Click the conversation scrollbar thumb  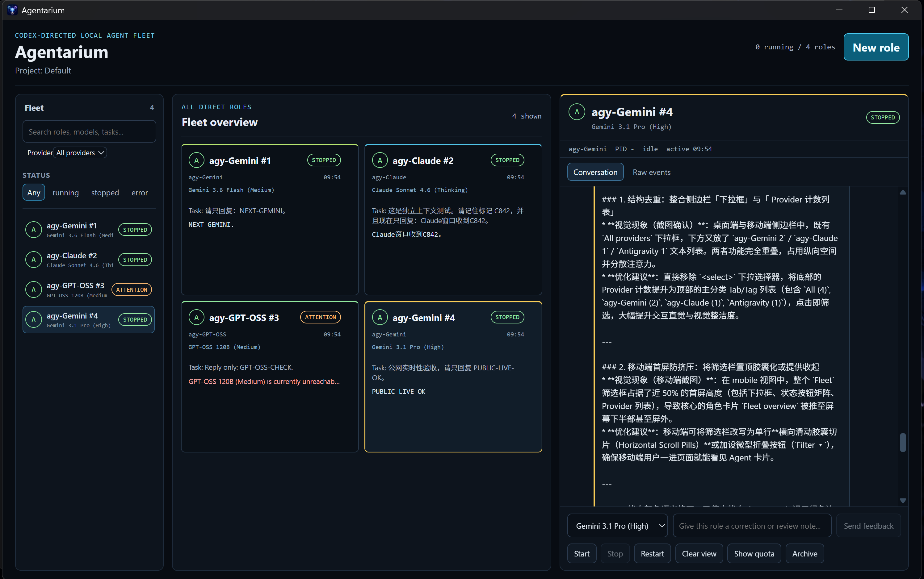(x=903, y=443)
